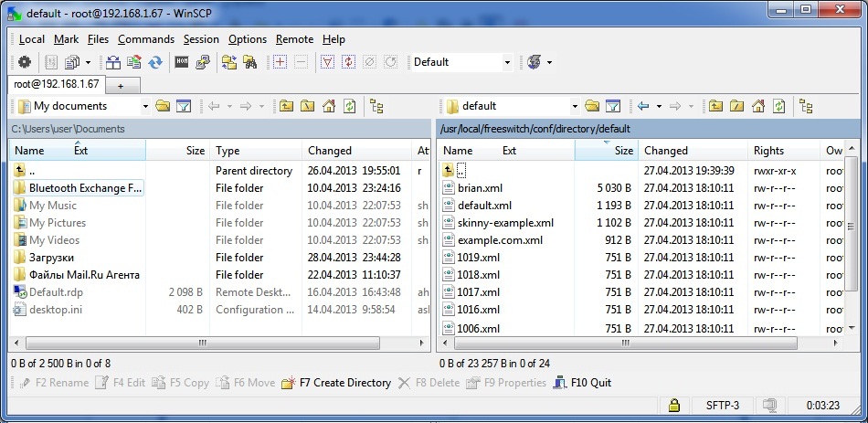
Task: Sort remote files by Changed column
Action: point(693,151)
